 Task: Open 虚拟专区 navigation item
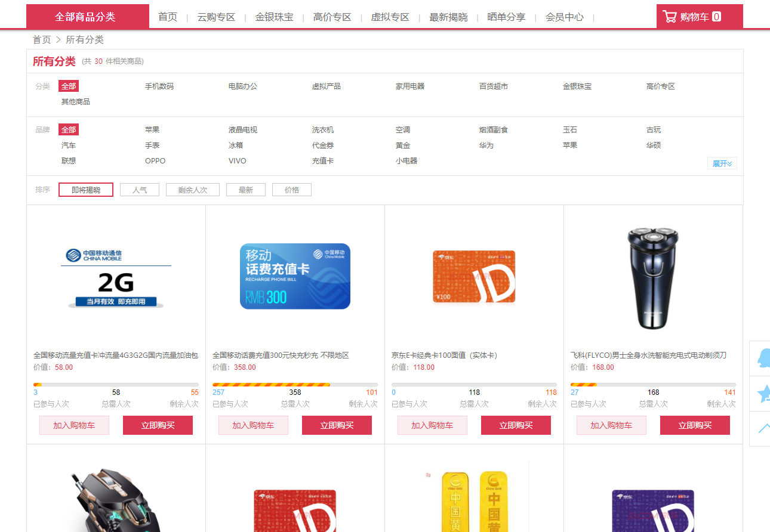pyautogui.click(x=390, y=17)
